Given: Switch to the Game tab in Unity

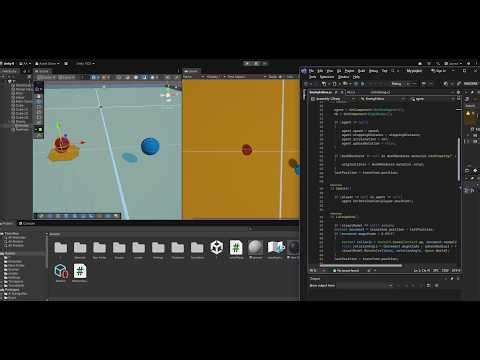Looking at the screenshot, I should click(x=192, y=71).
